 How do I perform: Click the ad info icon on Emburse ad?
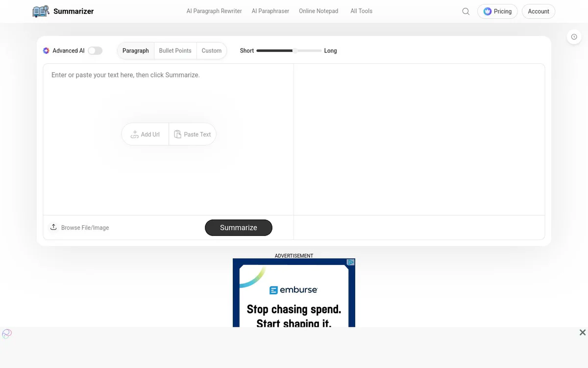point(351,262)
